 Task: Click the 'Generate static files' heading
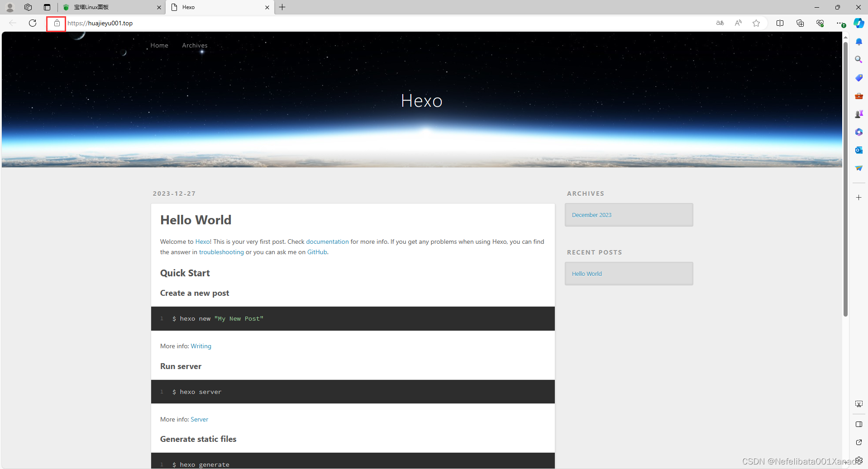pos(198,439)
